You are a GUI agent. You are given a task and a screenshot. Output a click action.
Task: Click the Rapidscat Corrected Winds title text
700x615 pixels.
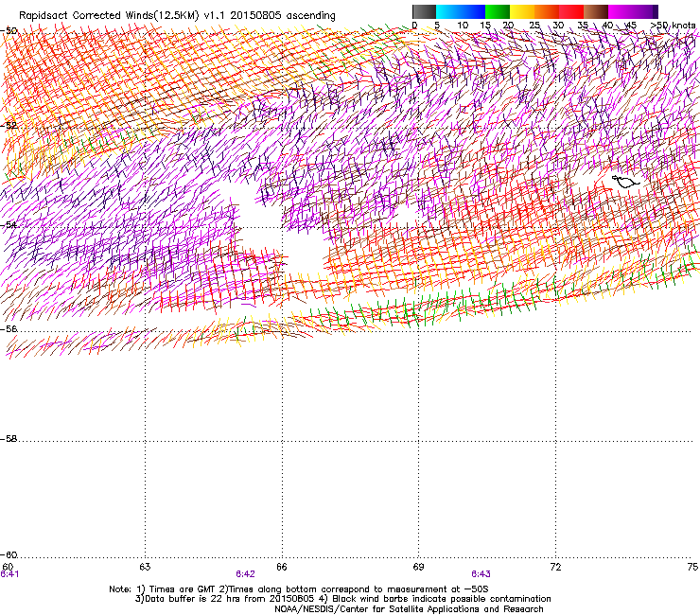pyautogui.click(x=177, y=16)
